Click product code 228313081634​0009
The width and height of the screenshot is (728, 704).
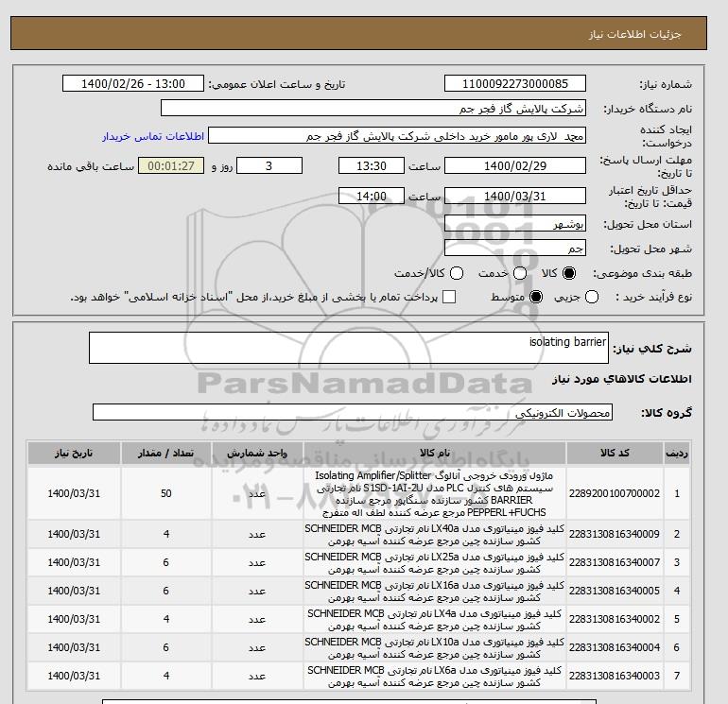(x=615, y=534)
